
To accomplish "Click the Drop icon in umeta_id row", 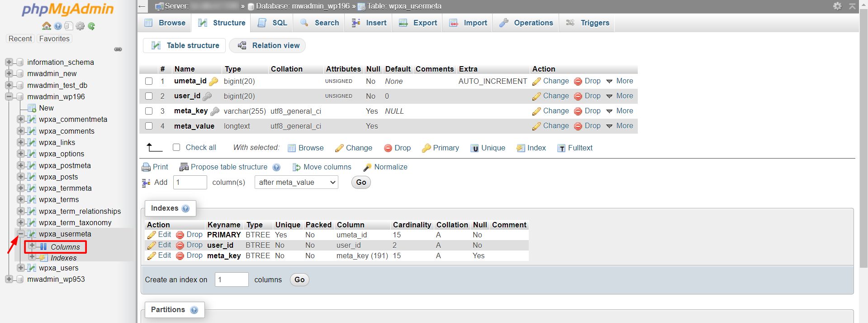I will [x=578, y=82].
